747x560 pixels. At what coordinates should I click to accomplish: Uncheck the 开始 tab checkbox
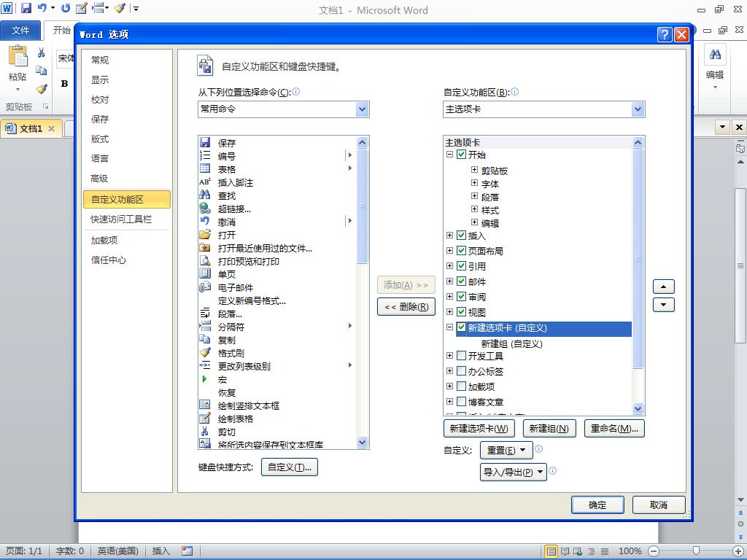pyautogui.click(x=461, y=155)
